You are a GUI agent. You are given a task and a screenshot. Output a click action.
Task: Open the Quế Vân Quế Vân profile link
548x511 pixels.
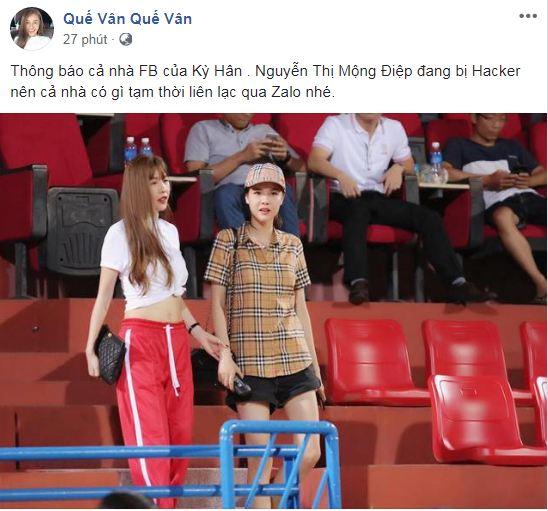pyautogui.click(x=128, y=19)
